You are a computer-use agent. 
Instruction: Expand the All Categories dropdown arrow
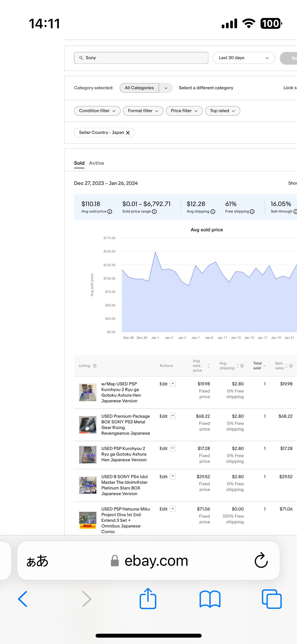[166, 88]
